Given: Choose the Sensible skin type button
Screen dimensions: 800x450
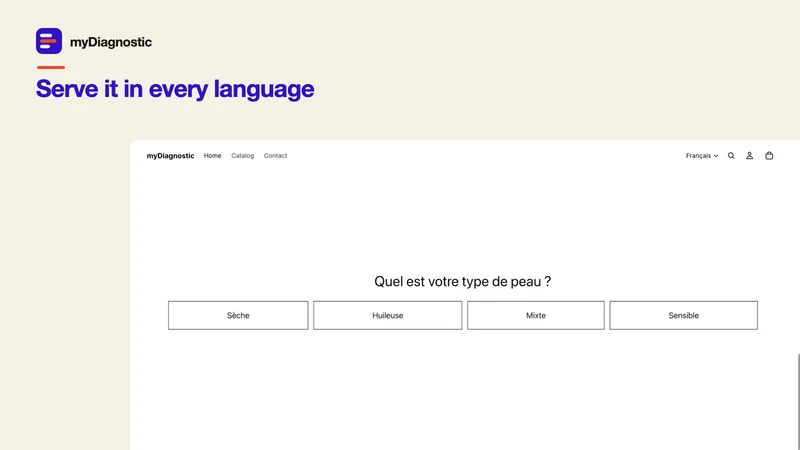Looking at the screenshot, I should pyautogui.click(x=684, y=315).
